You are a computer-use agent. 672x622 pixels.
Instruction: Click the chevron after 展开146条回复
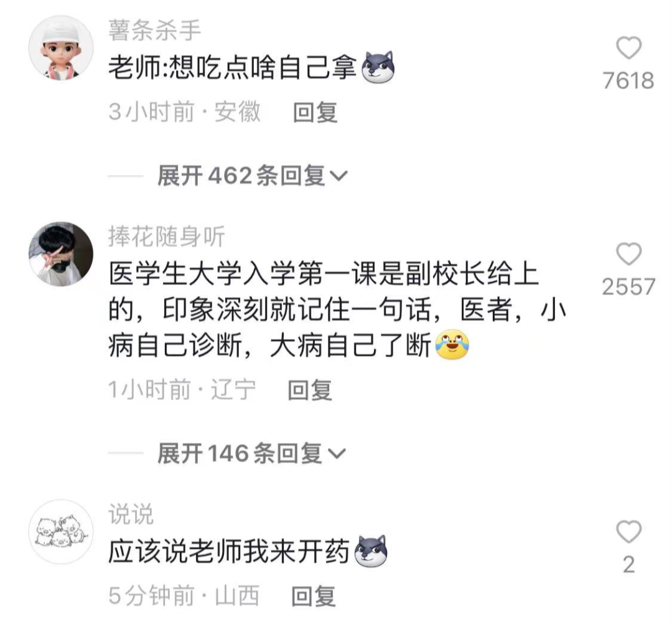point(337,455)
